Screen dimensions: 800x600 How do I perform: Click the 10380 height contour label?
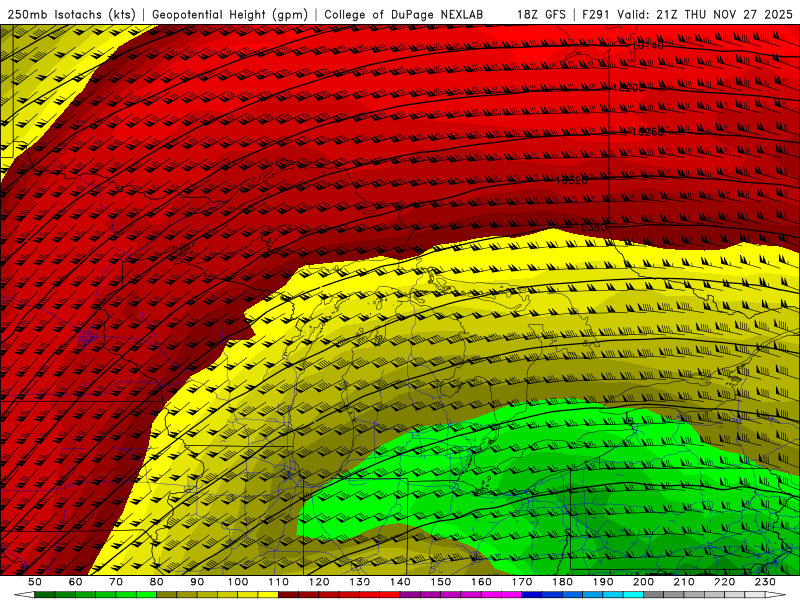tap(591, 227)
